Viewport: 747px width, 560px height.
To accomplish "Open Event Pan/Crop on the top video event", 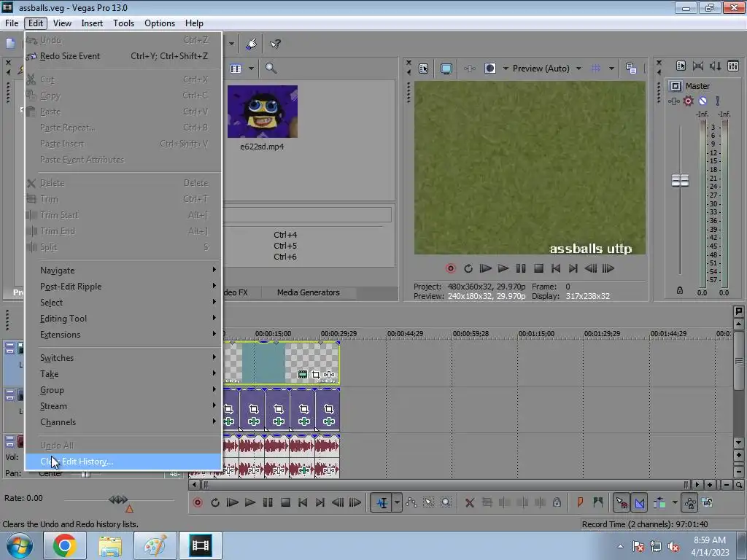I will (x=315, y=375).
